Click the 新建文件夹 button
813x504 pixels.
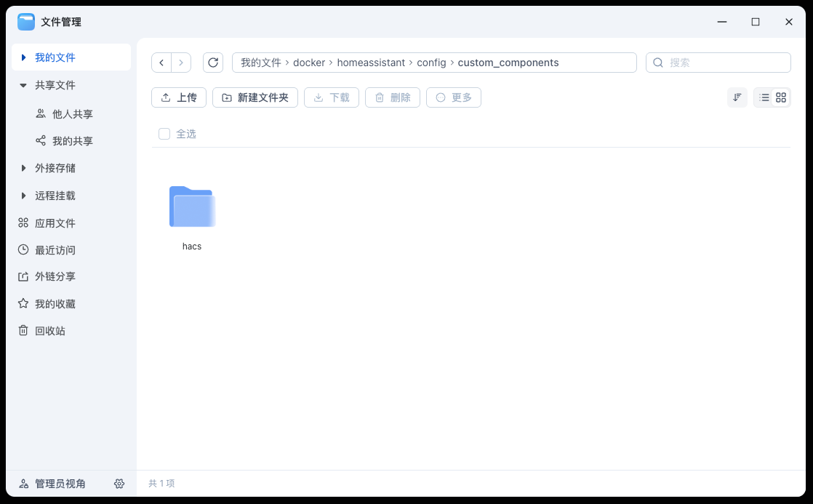point(255,97)
